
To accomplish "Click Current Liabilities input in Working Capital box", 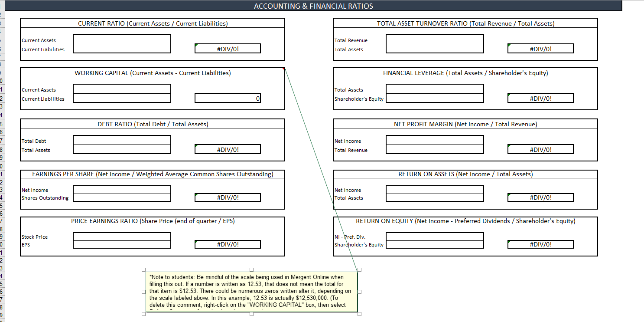I will point(122,98).
